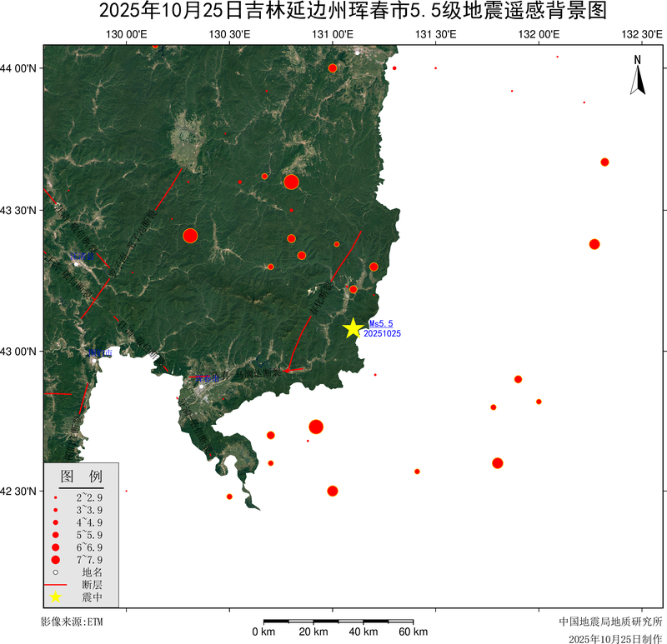Click the 图例 legend heading

point(81,477)
